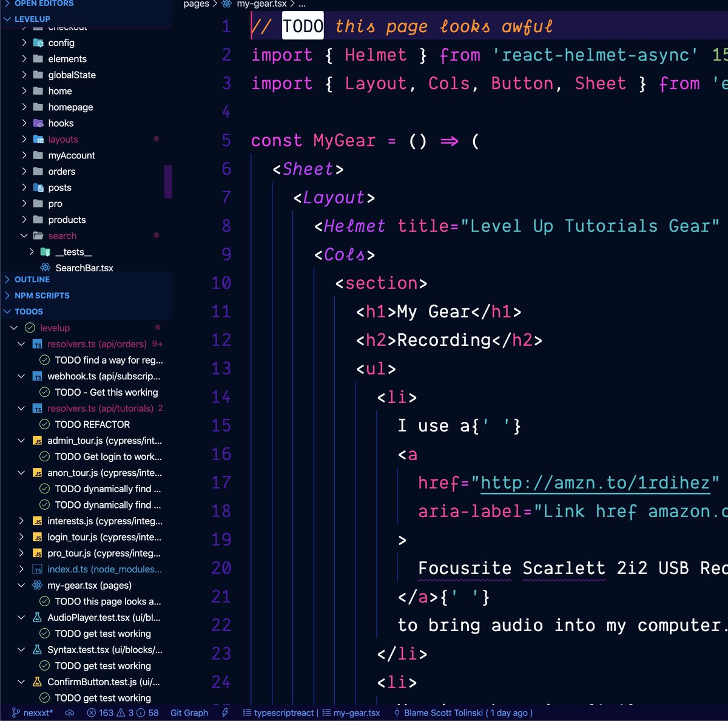Click the explorer scrollbar thumb
This screenshot has width=728, height=721.
(x=168, y=181)
